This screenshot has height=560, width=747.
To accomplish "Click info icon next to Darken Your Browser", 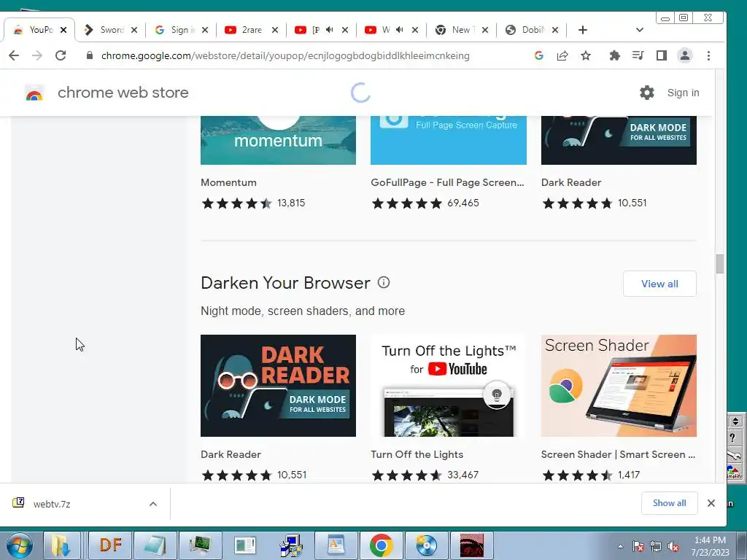I will tap(384, 282).
